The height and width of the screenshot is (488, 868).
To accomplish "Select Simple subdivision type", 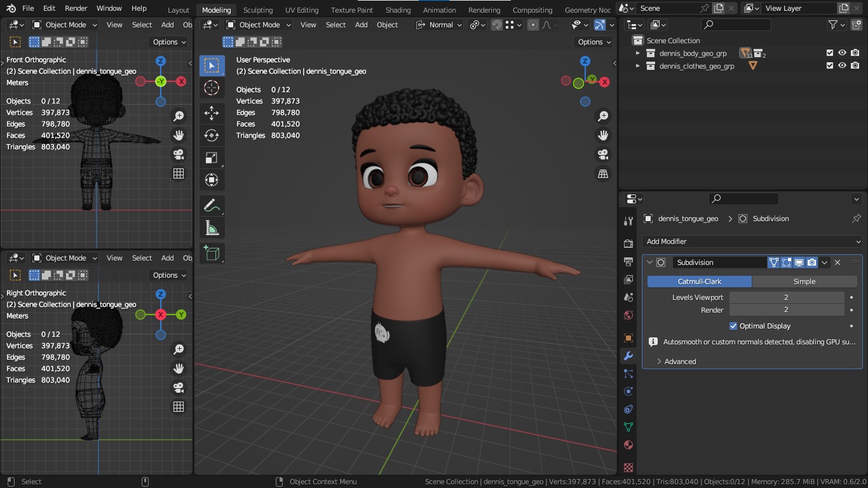I will click(804, 281).
